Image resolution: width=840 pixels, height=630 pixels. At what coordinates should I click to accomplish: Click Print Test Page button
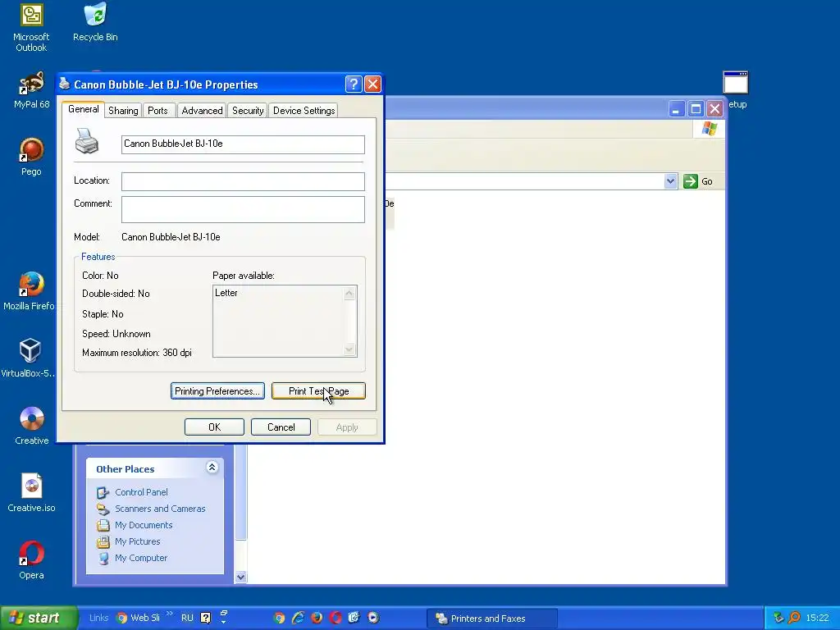tap(318, 391)
